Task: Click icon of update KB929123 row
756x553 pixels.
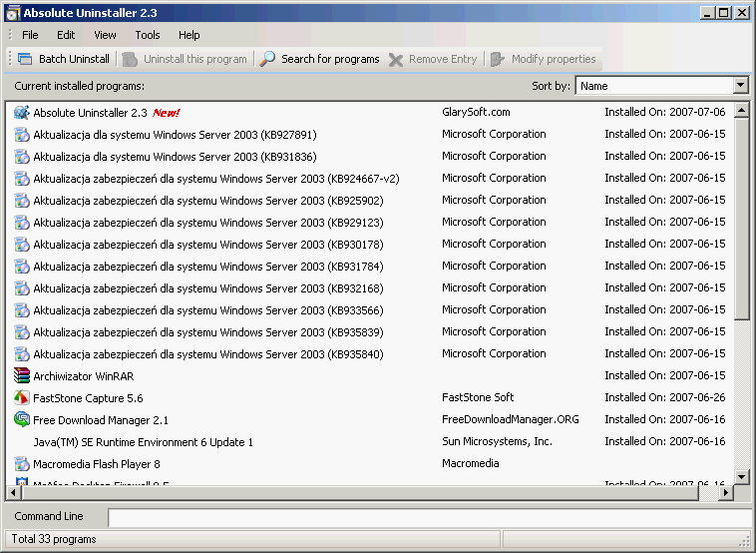Action: [x=22, y=223]
